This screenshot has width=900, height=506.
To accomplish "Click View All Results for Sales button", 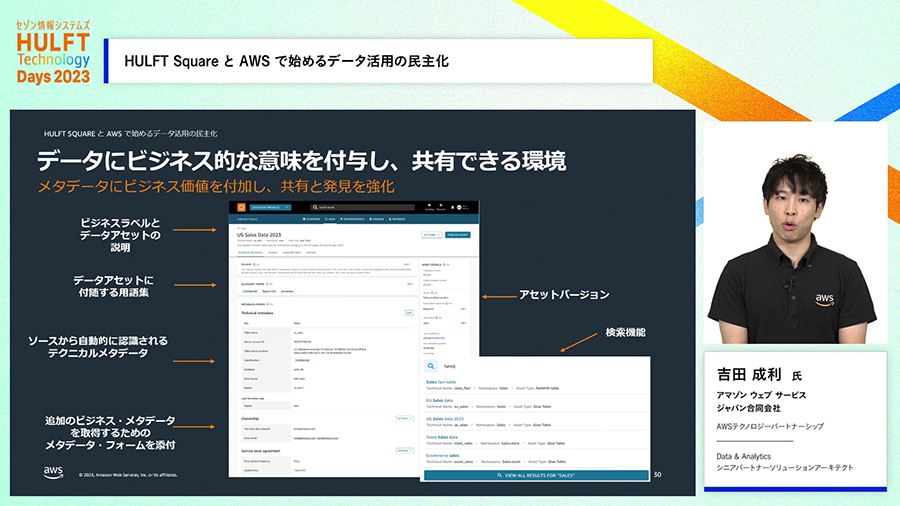I will coord(535,476).
